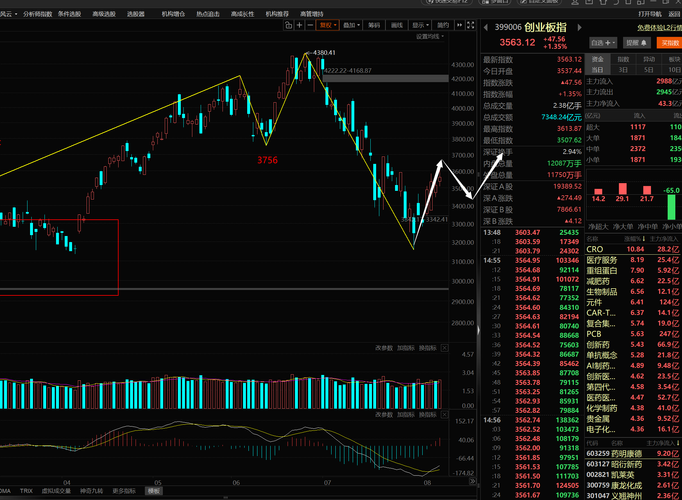Image resolution: width=682 pixels, height=500 pixels.
Task: Zoom out chart with minus icon
Action: pyautogui.click(x=310, y=25)
